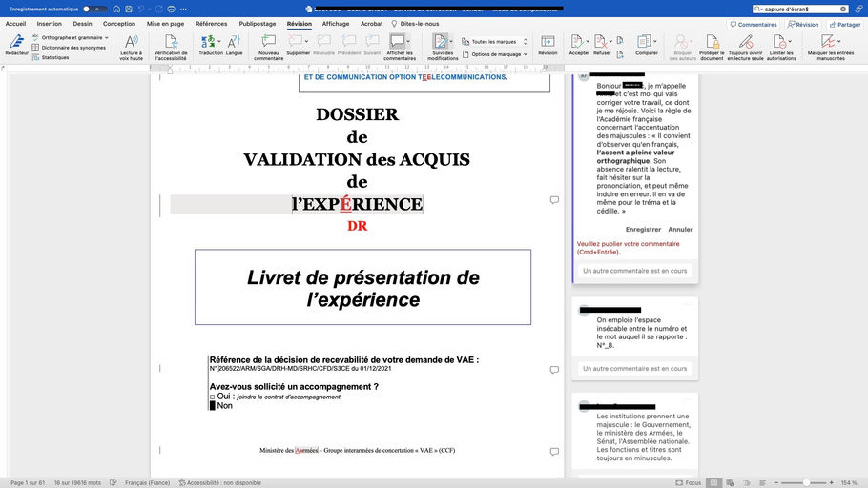Open the Publipostage tab

click(258, 24)
